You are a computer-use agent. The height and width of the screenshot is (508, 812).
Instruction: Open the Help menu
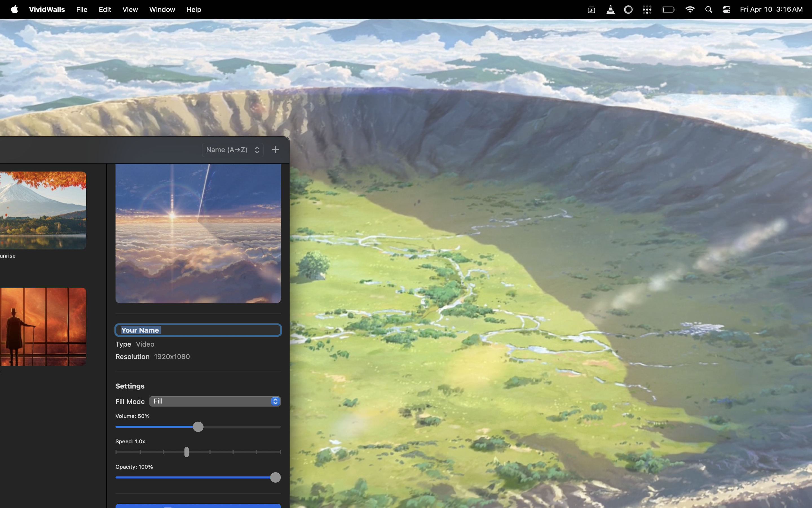tap(194, 9)
